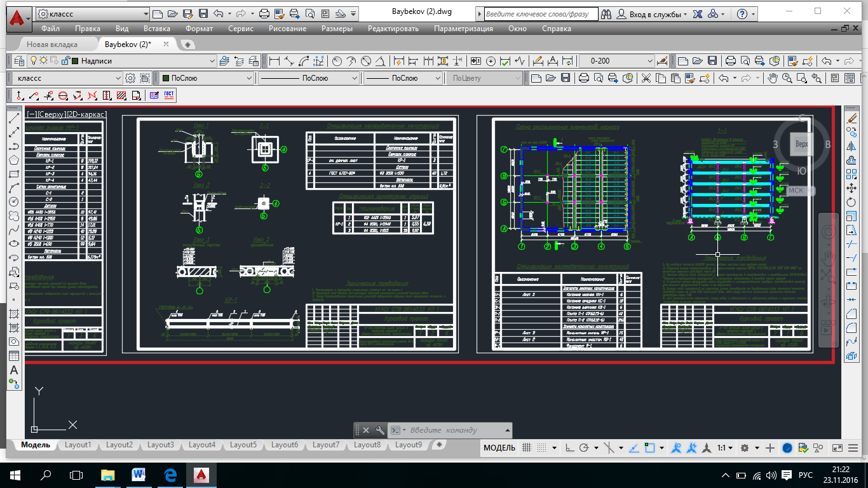Open the Файл menu
The width and height of the screenshot is (868, 488).
point(51,29)
